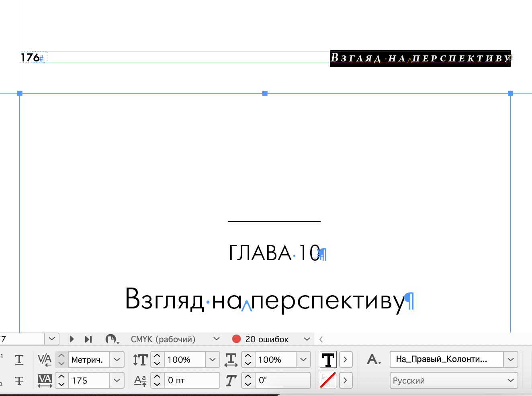
Task: Jump to the last page
Action: (x=88, y=339)
